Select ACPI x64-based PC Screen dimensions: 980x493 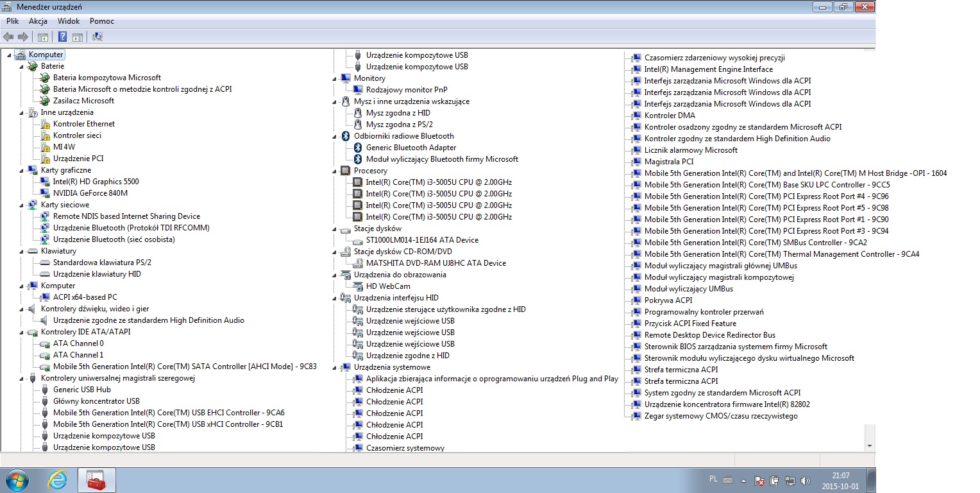[x=85, y=297]
